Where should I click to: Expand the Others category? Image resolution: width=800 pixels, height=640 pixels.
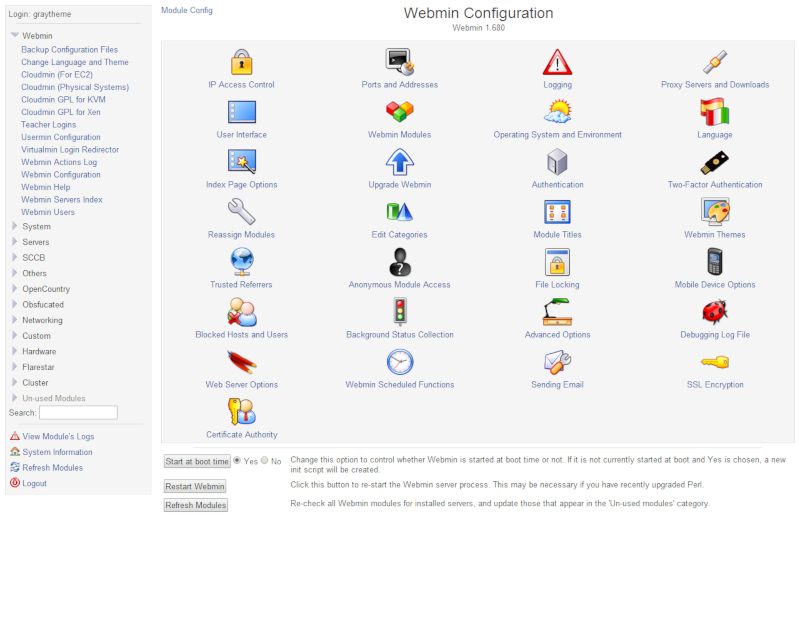pyautogui.click(x=15, y=273)
